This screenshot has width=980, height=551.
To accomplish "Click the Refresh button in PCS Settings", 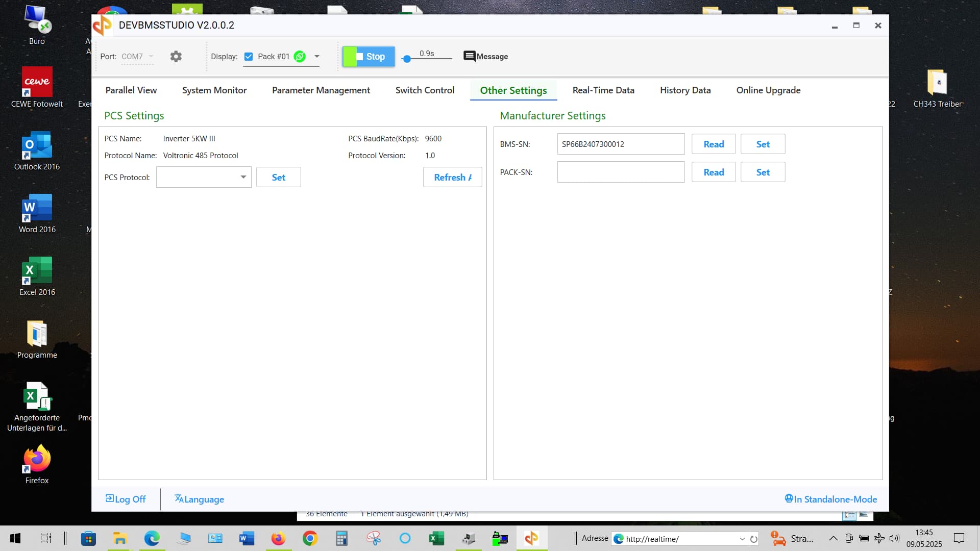I will point(452,177).
